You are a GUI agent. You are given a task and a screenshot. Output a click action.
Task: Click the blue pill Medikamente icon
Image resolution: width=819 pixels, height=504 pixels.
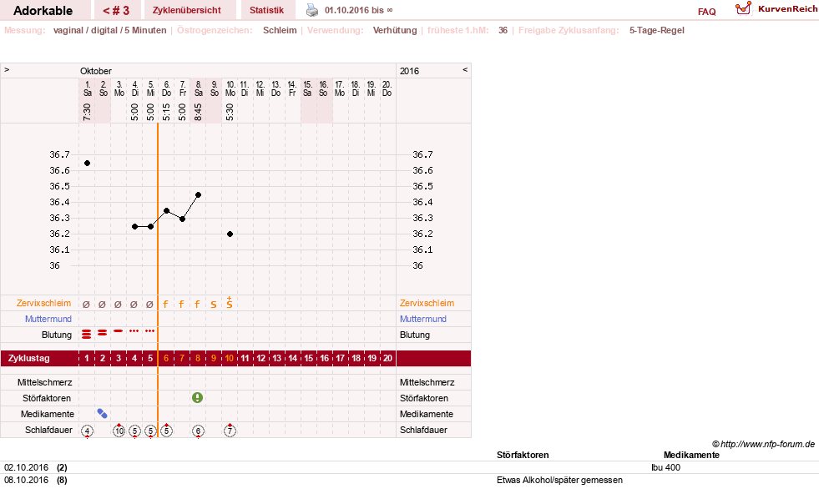point(103,414)
